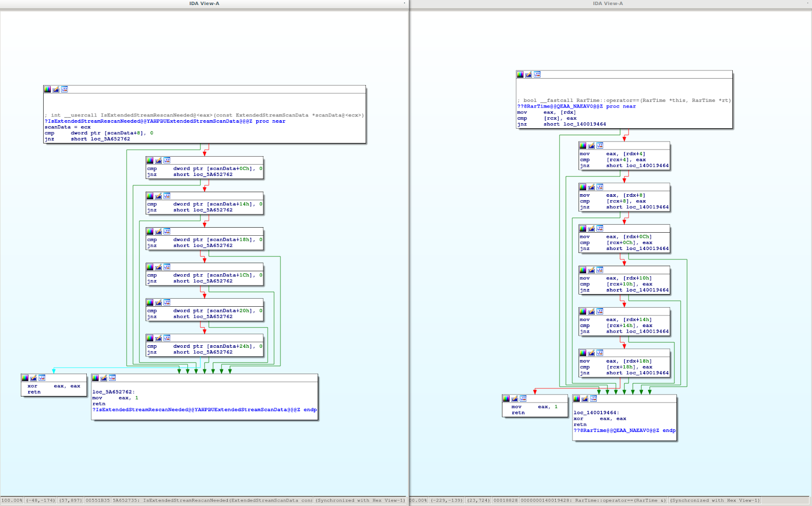Open color picker on the xor eax, eax block
The width and height of the screenshot is (812, 506).
click(25, 378)
